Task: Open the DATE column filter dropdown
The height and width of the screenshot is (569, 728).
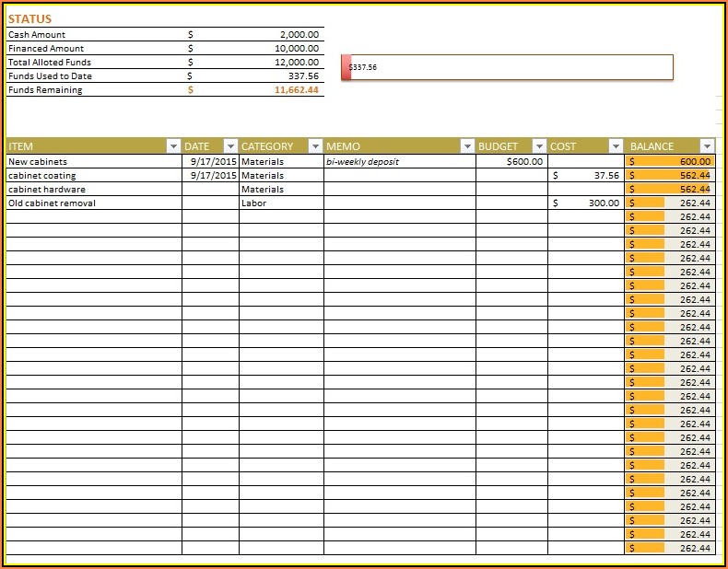Action: 230,146
